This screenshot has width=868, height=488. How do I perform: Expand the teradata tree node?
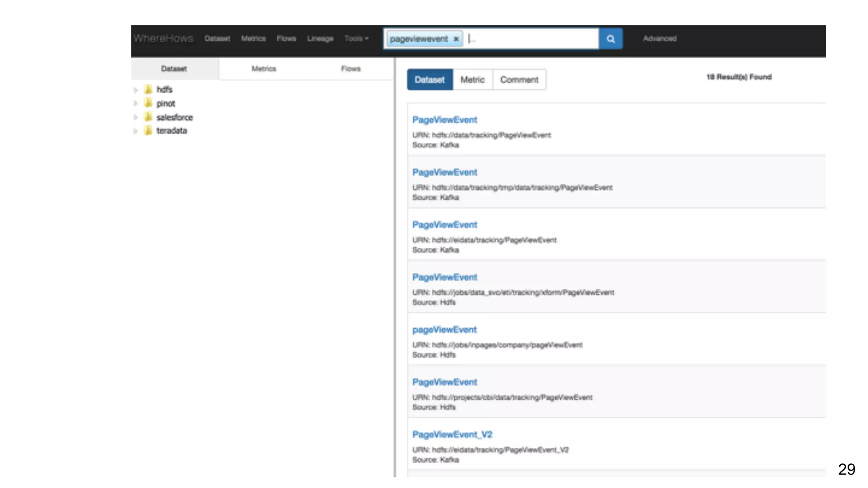tap(136, 131)
